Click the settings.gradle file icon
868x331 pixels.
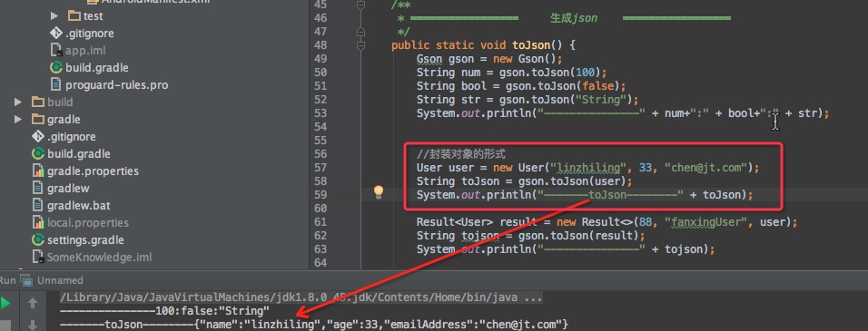tap(38, 239)
